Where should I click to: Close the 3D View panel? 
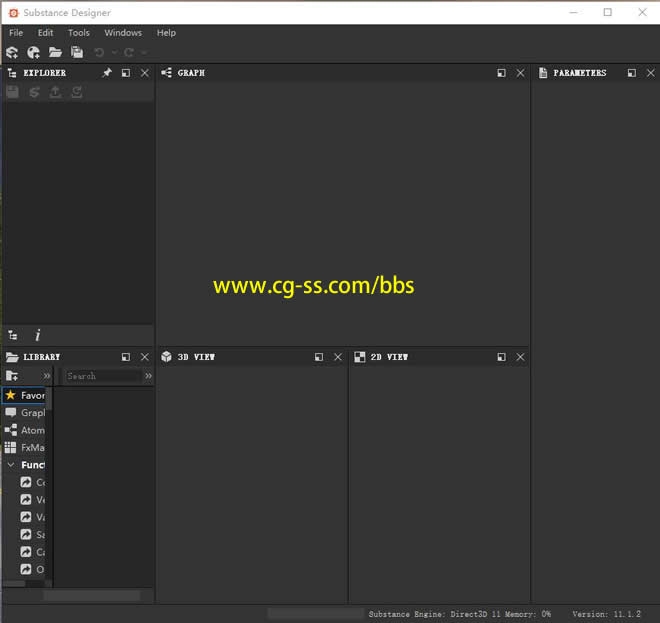(337, 357)
